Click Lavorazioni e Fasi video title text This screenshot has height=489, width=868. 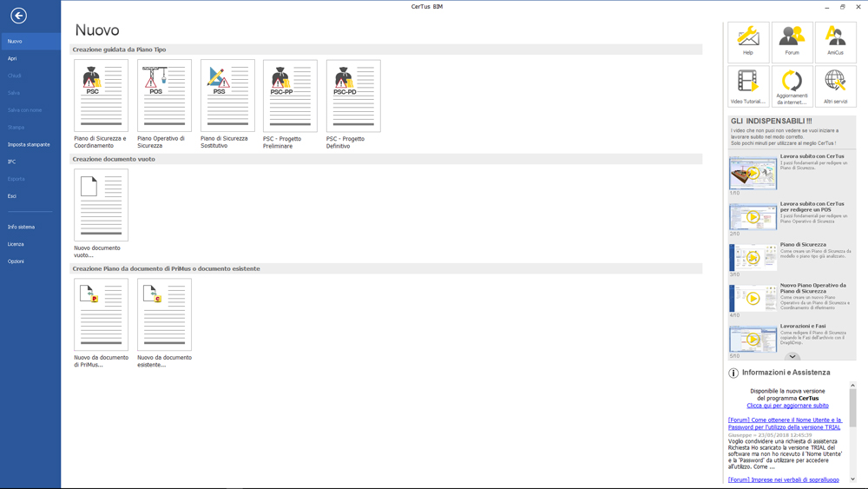click(803, 327)
